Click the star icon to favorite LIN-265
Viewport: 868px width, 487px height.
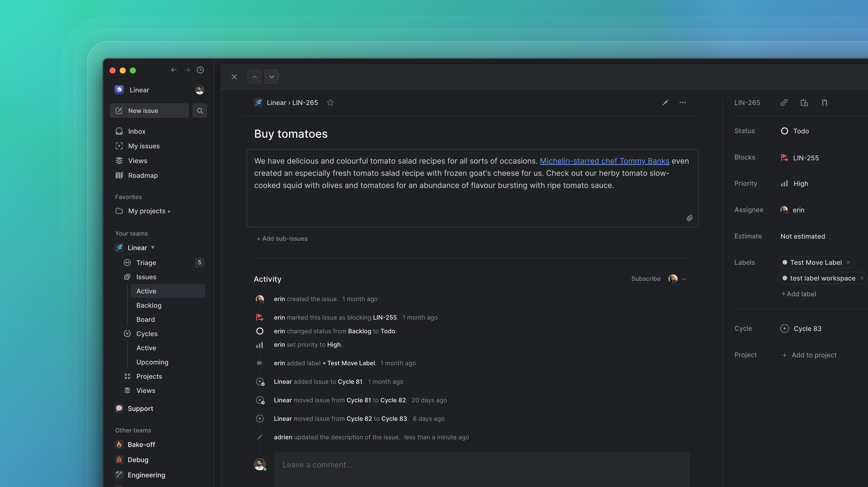pyautogui.click(x=330, y=102)
